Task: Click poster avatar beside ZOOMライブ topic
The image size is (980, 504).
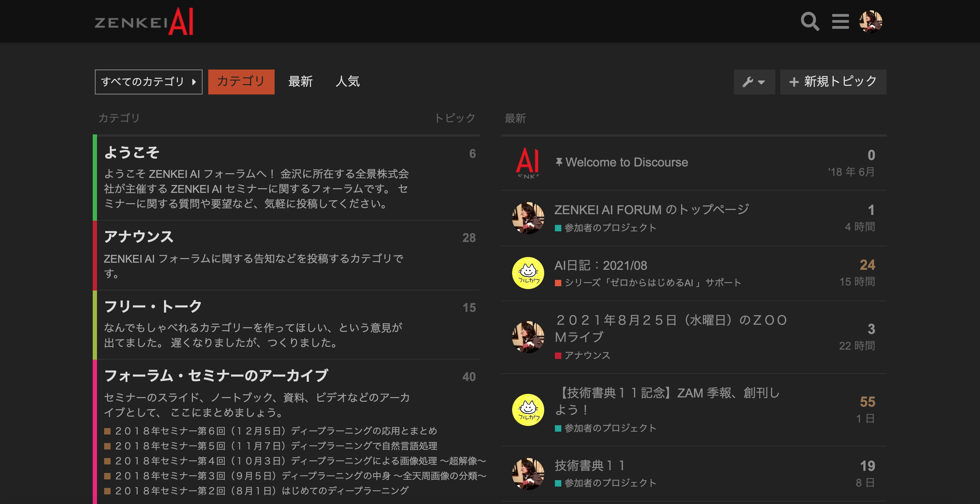Action: pyautogui.click(x=528, y=337)
